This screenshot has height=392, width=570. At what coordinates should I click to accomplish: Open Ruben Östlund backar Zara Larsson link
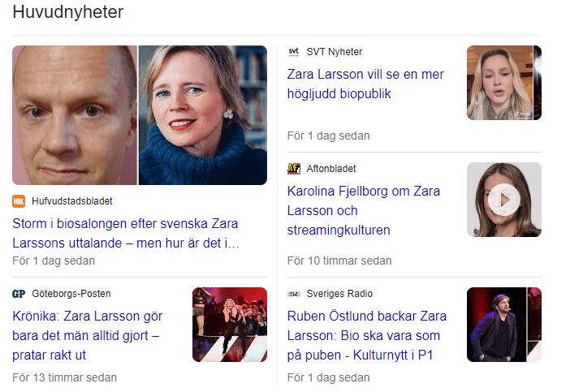[x=367, y=335]
